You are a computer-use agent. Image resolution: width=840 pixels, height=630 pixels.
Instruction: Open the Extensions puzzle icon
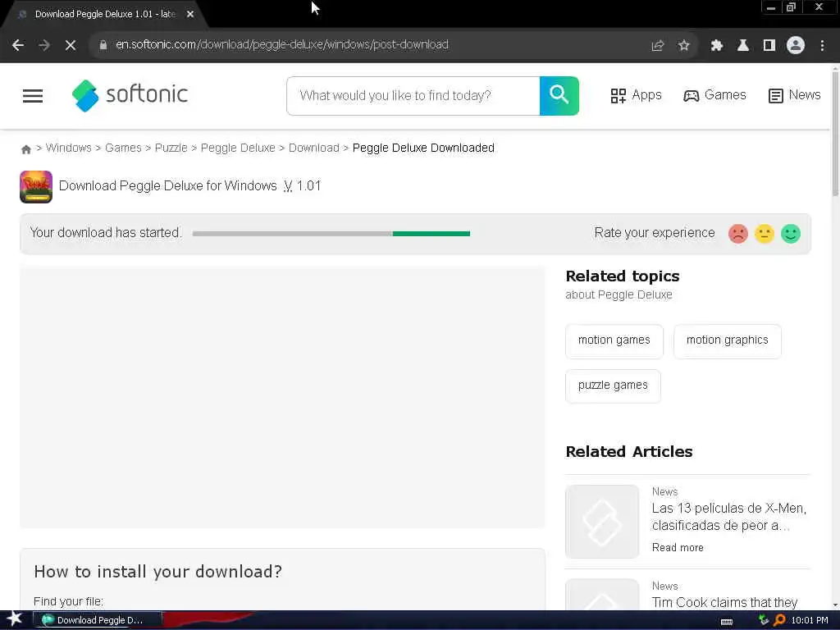(716, 45)
